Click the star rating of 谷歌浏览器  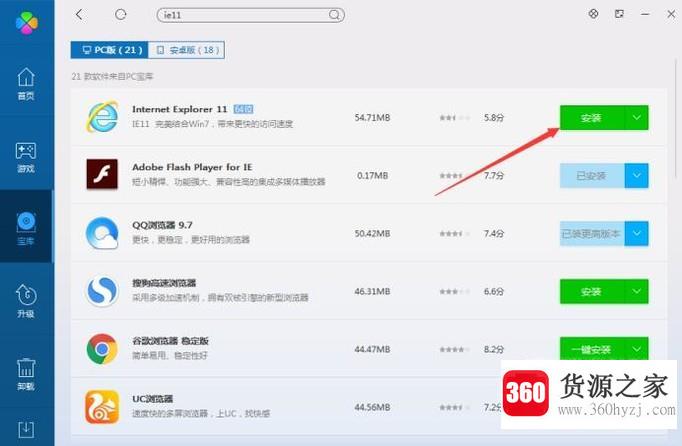455,349
